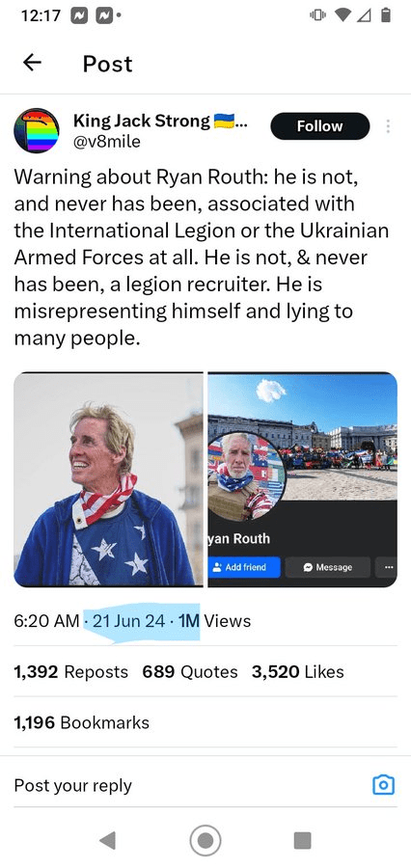View the 1,392 Reposts list

point(70,672)
